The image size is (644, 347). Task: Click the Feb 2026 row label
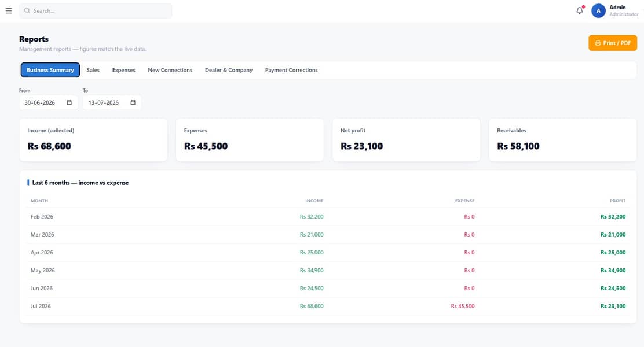point(42,217)
